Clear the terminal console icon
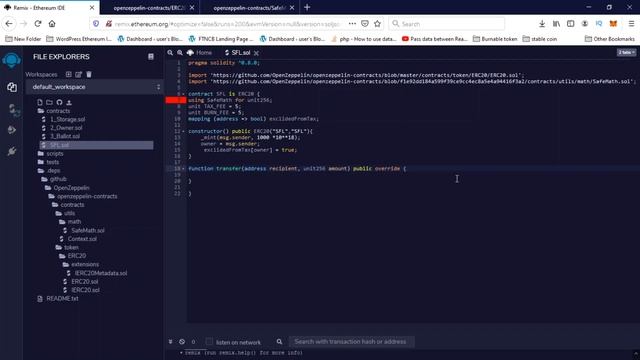The width and height of the screenshot is (640, 360). [x=182, y=342]
